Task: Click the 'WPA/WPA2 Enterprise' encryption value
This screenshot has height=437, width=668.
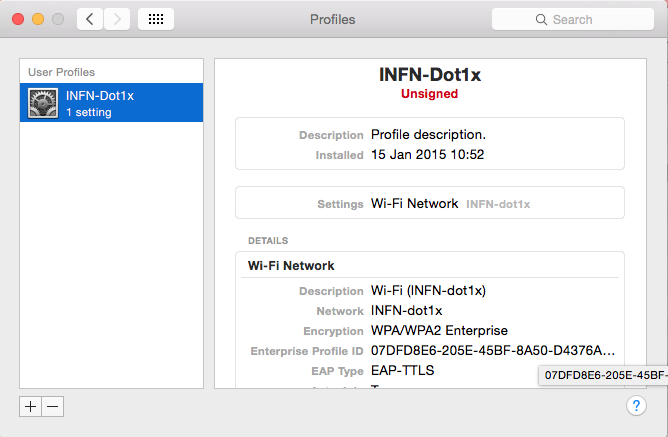Action: (439, 331)
